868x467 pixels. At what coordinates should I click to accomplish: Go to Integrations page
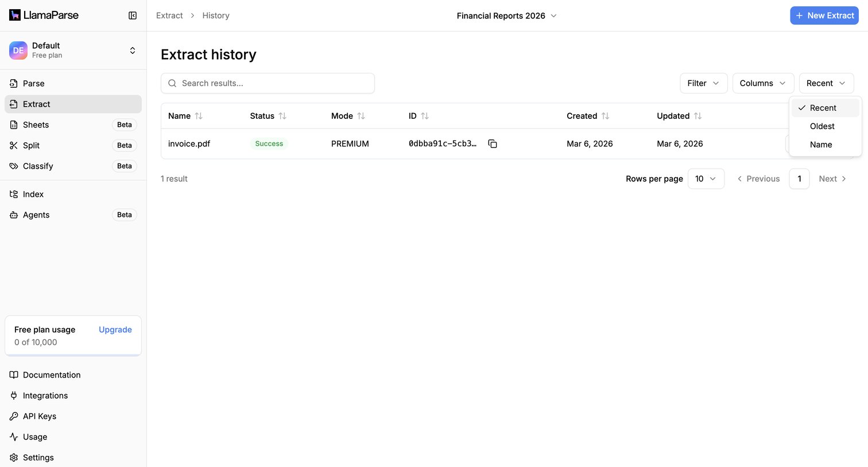point(73,395)
